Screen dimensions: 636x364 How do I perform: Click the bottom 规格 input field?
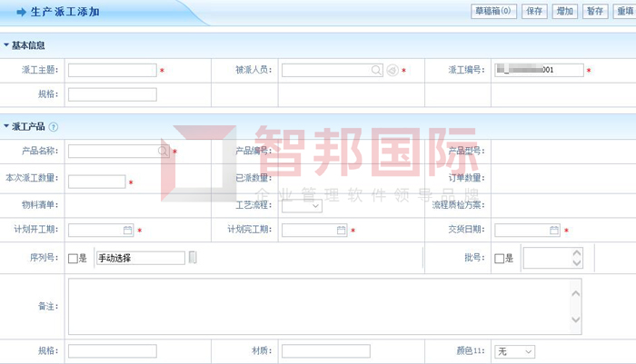click(113, 351)
